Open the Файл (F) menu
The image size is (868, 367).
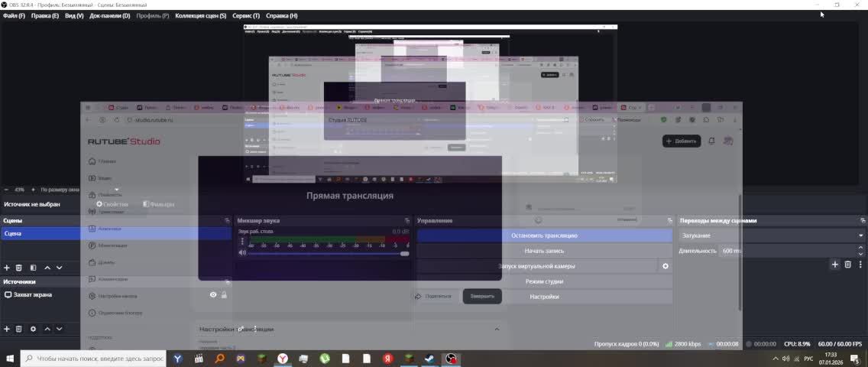click(x=14, y=16)
